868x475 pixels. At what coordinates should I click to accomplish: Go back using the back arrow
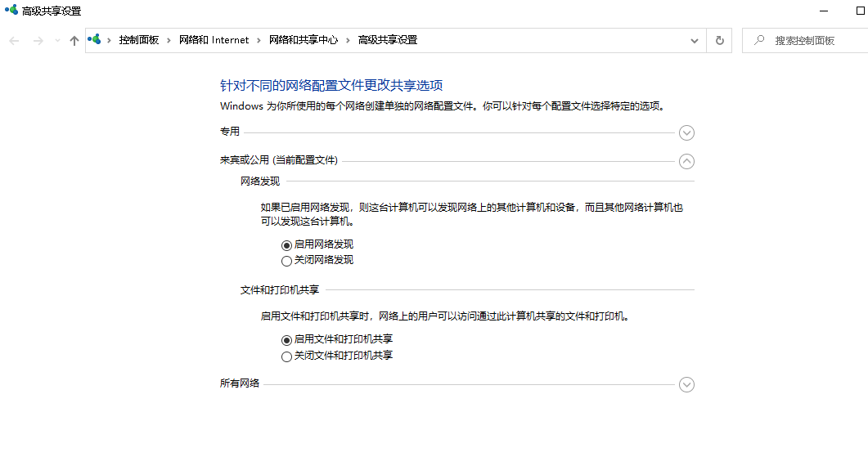[x=15, y=40]
